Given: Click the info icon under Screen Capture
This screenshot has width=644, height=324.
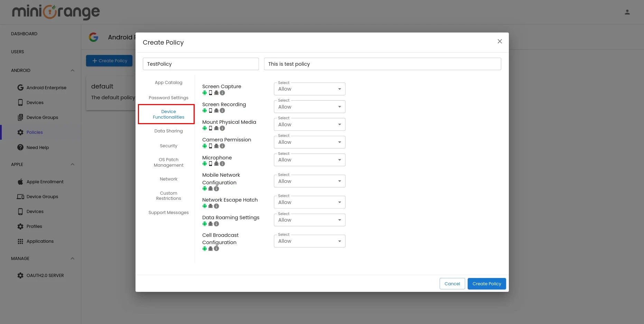Looking at the screenshot, I should [223, 93].
